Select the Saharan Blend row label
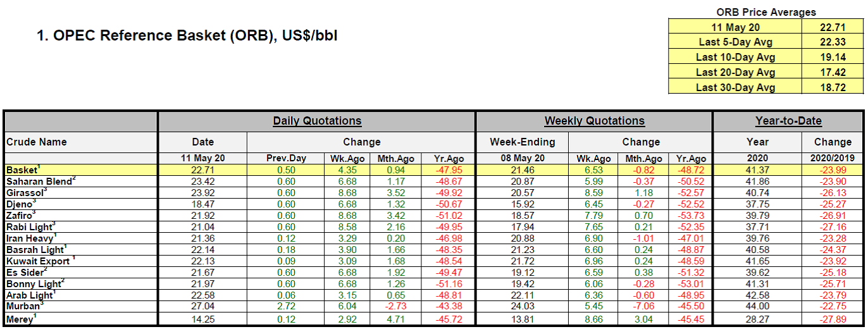This screenshot has width=868, height=334. (39, 180)
